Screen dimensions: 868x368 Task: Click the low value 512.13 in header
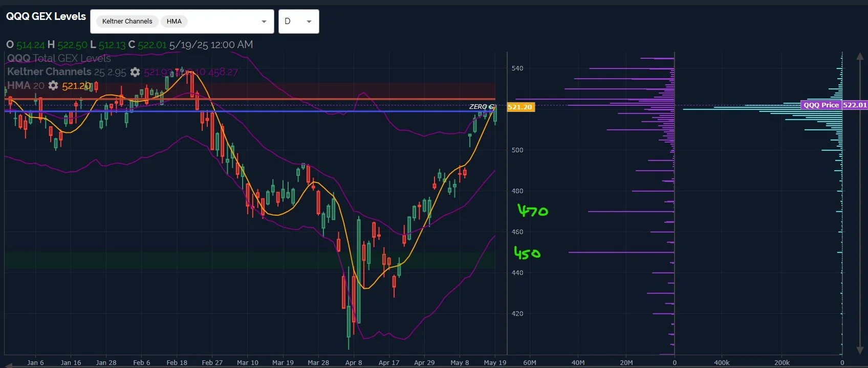(x=112, y=45)
